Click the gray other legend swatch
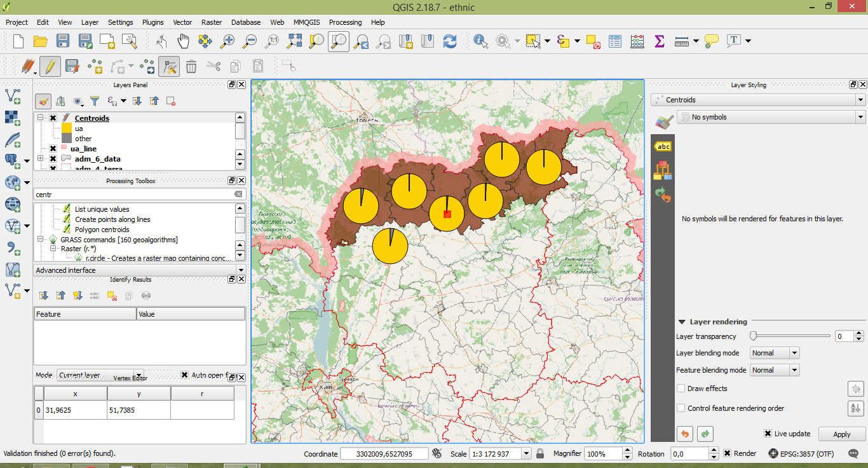 coord(67,139)
